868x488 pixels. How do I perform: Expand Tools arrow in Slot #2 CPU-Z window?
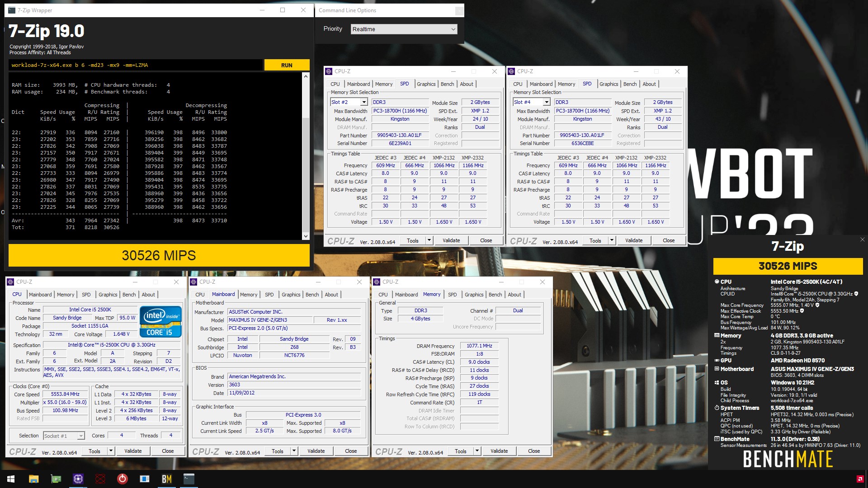(x=429, y=240)
